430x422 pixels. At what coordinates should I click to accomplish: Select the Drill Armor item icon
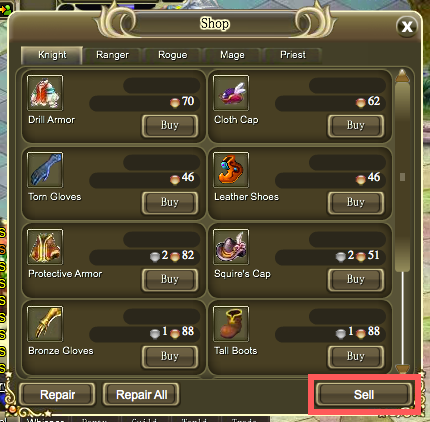[45, 93]
